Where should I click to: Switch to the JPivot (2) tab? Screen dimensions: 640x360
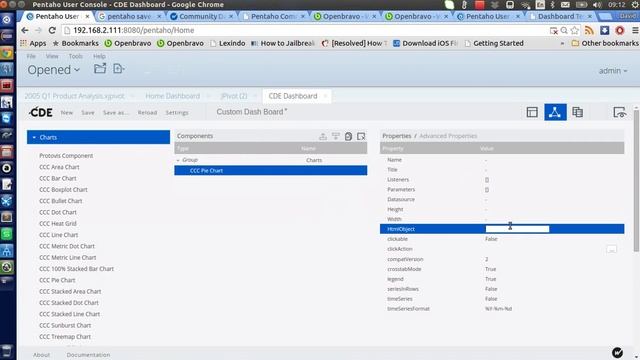234,96
